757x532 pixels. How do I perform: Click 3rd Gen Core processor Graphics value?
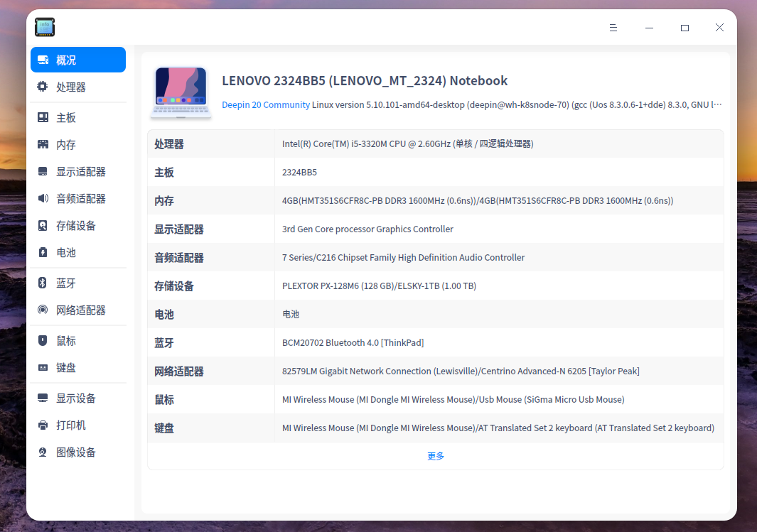[x=367, y=229]
